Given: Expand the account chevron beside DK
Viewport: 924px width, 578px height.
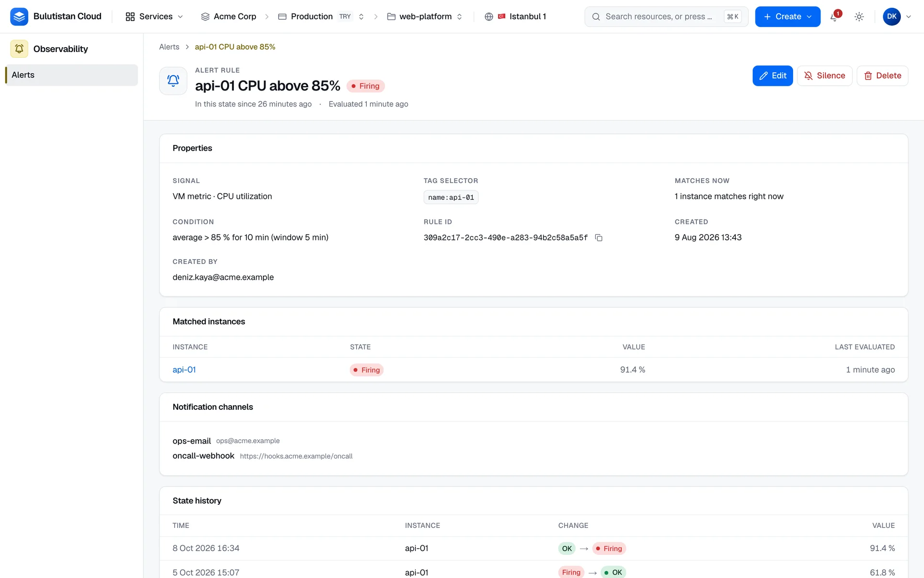Looking at the screenshot, I should click(909, 16).
